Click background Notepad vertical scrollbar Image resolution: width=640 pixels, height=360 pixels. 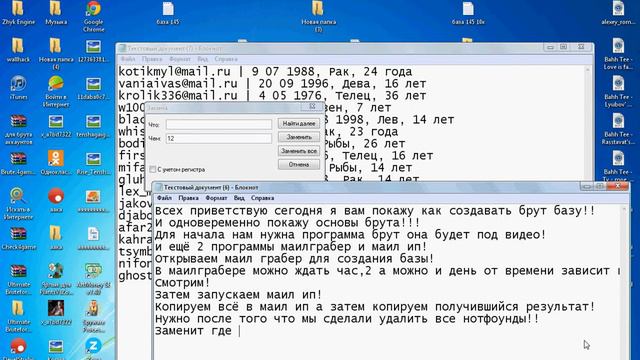click(x=588, y=122)
